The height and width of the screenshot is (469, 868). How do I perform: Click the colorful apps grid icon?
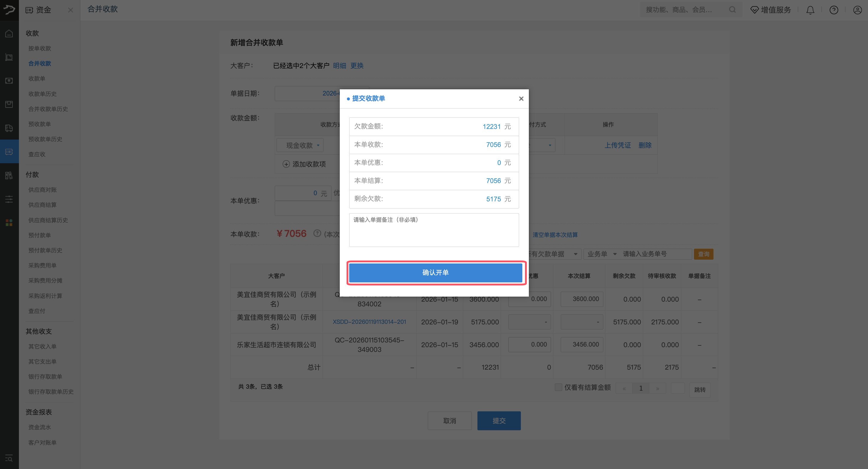tap(9, 223)
